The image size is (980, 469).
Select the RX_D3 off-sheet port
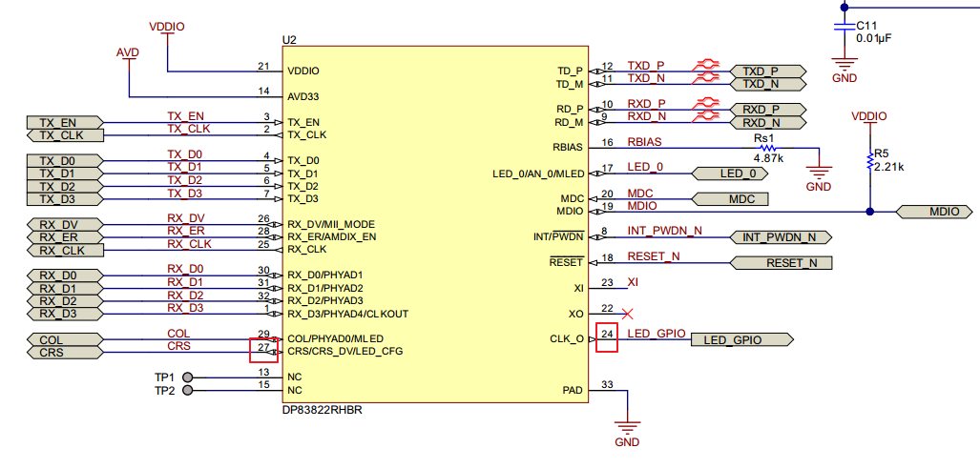tap(64, 315)
